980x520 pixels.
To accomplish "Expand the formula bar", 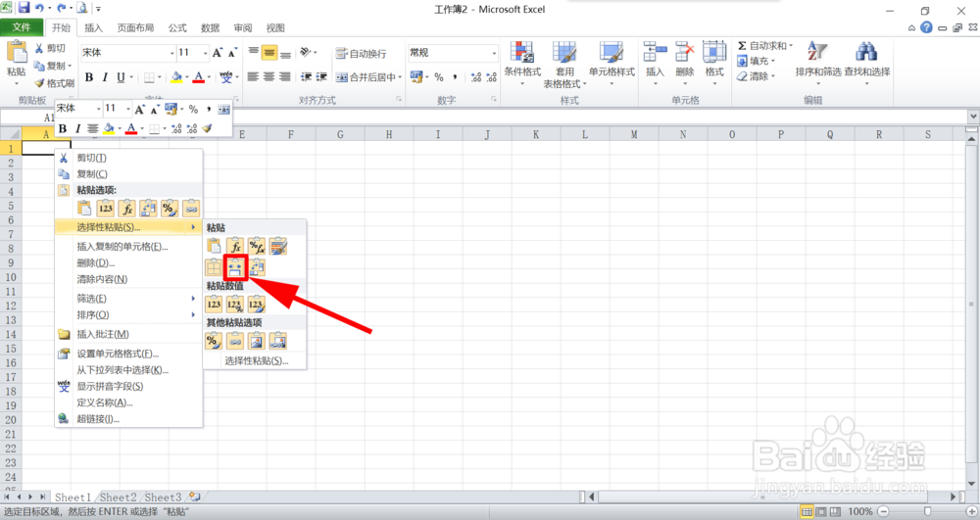I will pyautogui.click(x=973, y=117).
